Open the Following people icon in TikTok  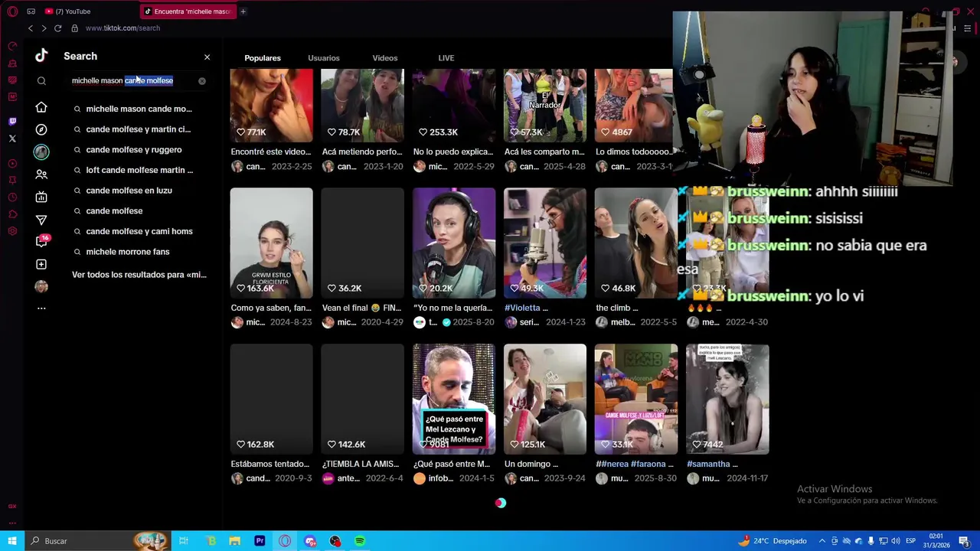click(41, 174)
